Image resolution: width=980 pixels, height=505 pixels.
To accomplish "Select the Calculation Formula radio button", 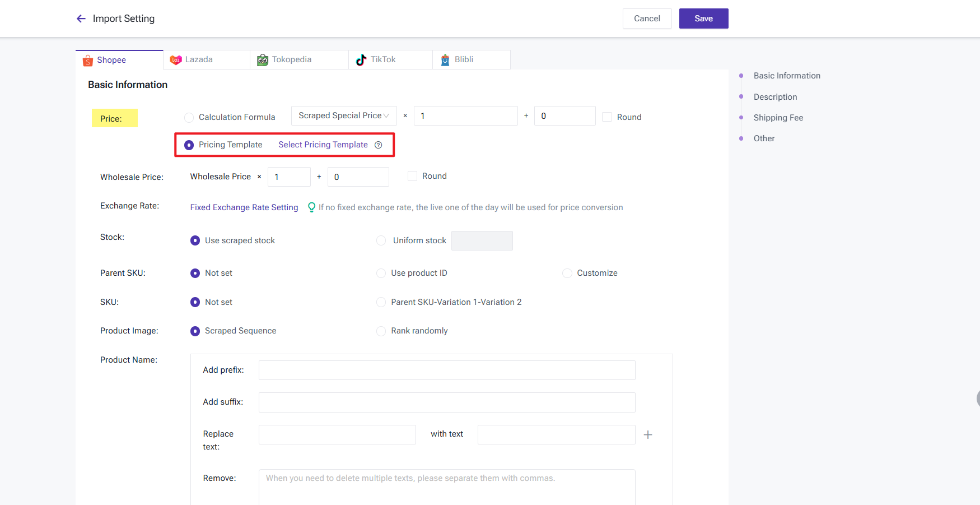I will tap(189, 118).
